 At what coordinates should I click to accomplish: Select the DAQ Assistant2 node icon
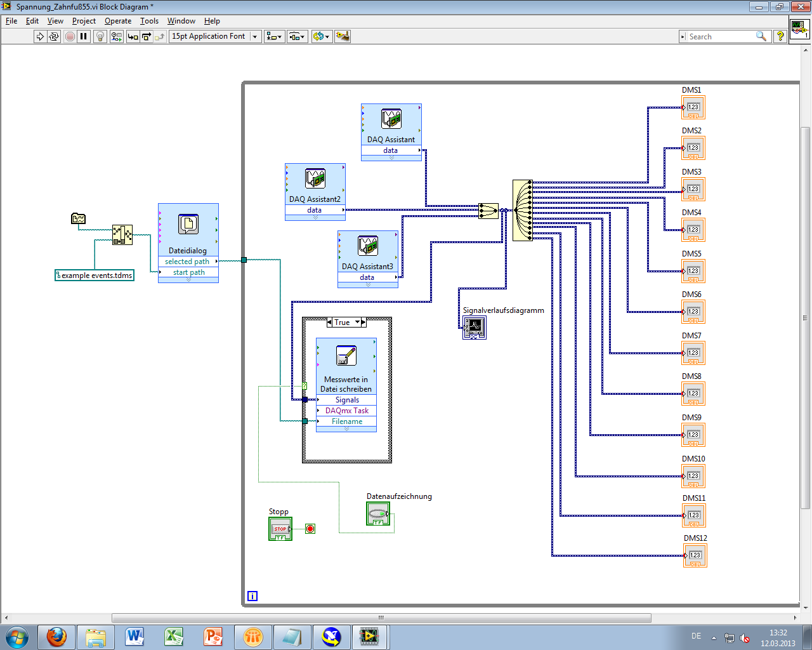click(x=315, y=179)
